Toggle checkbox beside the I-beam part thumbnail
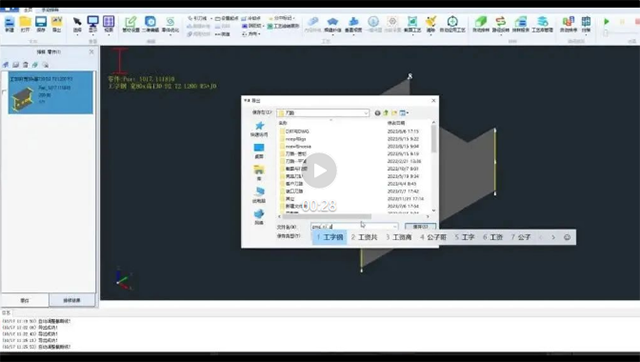 pos(4,92)
